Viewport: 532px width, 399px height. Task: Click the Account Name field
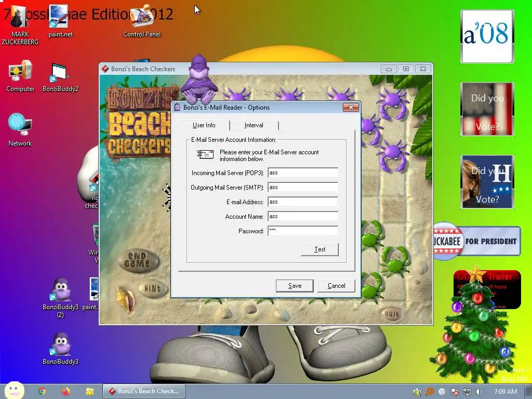303,217
